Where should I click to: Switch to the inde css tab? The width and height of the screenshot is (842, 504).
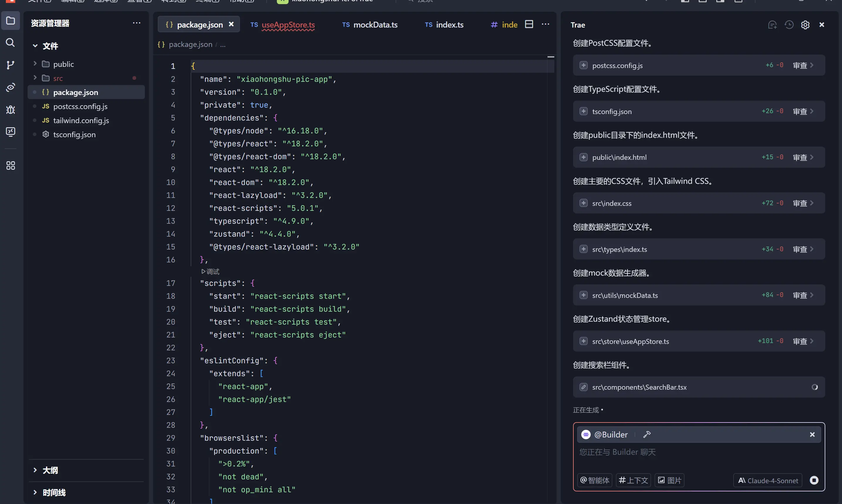504,25
